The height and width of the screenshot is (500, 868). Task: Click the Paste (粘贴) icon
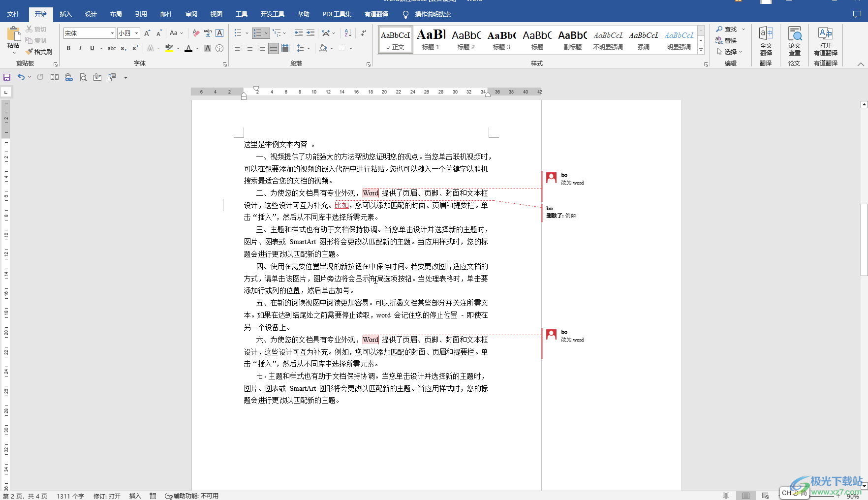[x=13, y=33]
